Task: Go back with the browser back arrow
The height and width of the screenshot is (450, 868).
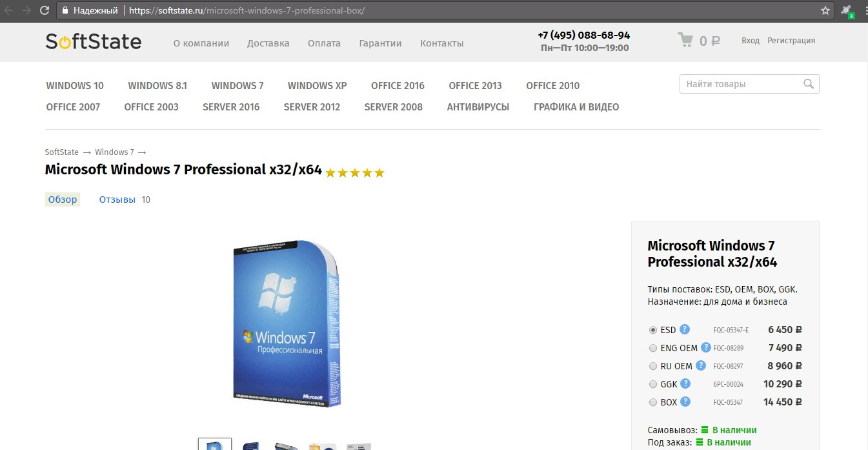Action: [8, 10]
